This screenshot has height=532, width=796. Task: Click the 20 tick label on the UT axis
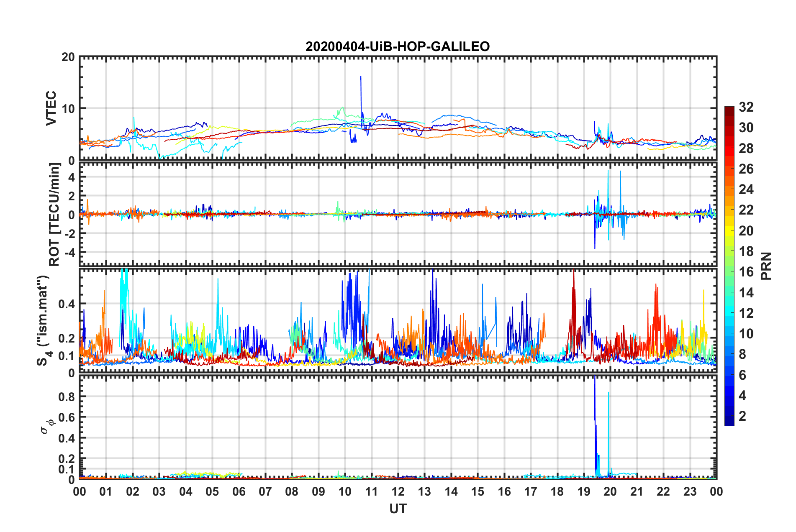[610, 491]
